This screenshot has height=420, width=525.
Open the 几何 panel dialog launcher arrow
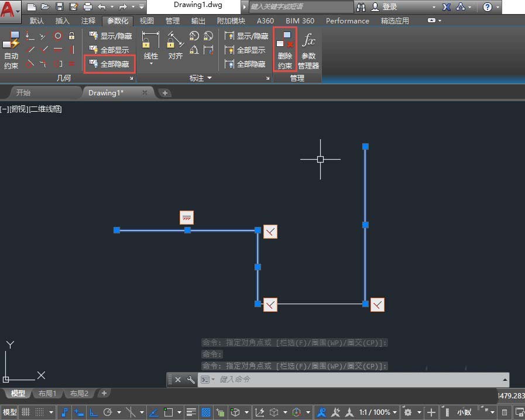(131, 78)
